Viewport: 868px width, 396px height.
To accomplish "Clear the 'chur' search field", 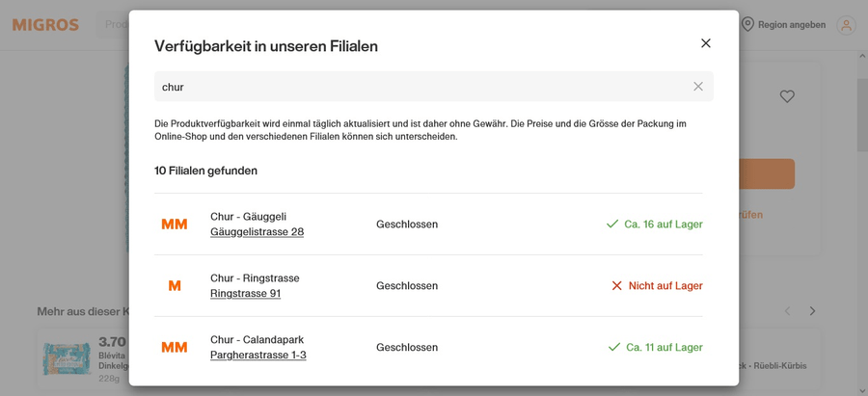I will [698, 87].
